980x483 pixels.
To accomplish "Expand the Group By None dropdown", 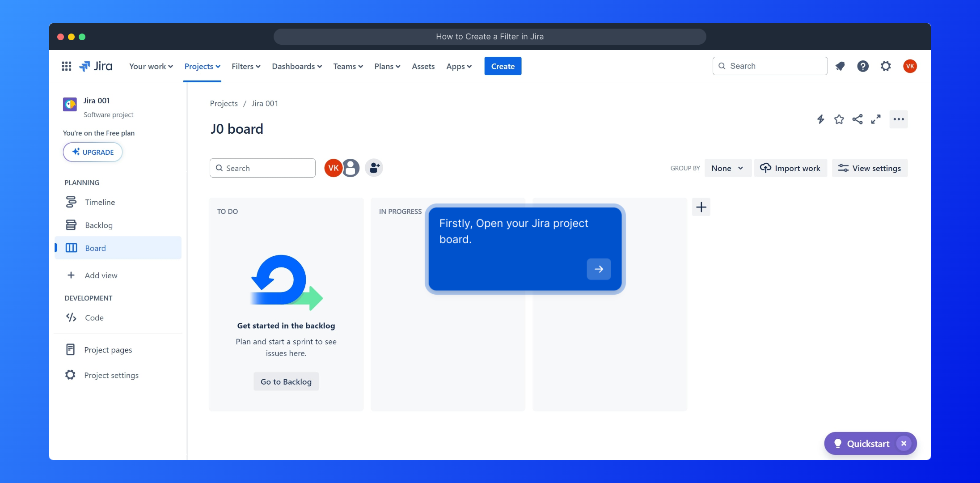I will (727, 168).
